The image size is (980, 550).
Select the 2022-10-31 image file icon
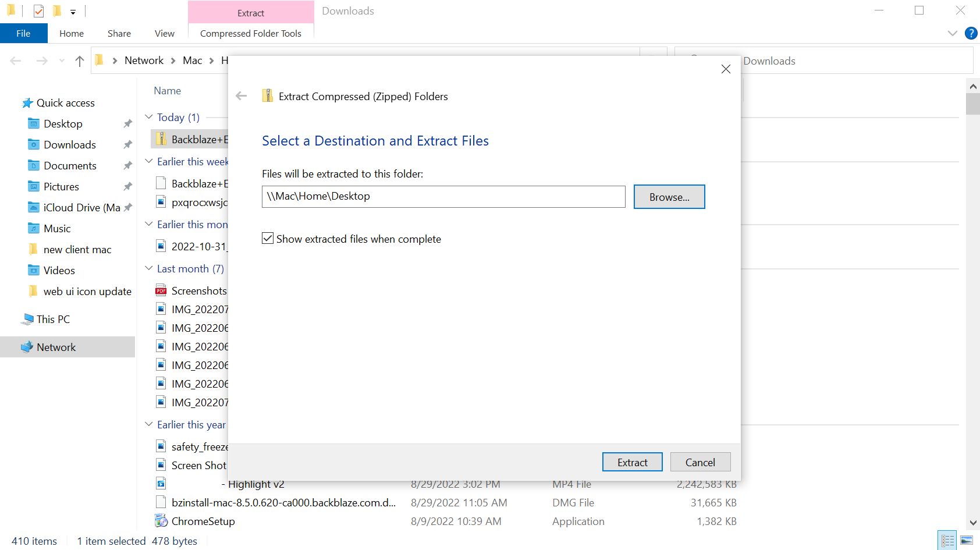(161, 246)
